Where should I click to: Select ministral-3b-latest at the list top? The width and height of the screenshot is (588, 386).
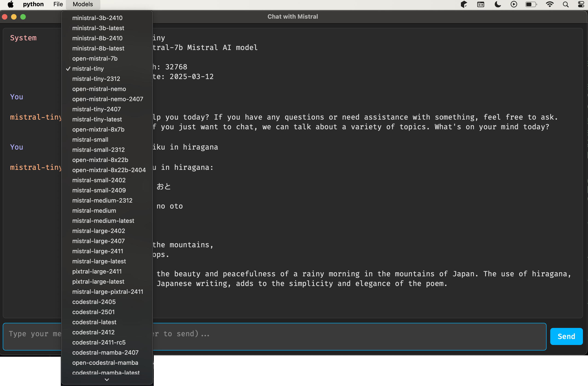click(98, 28)
